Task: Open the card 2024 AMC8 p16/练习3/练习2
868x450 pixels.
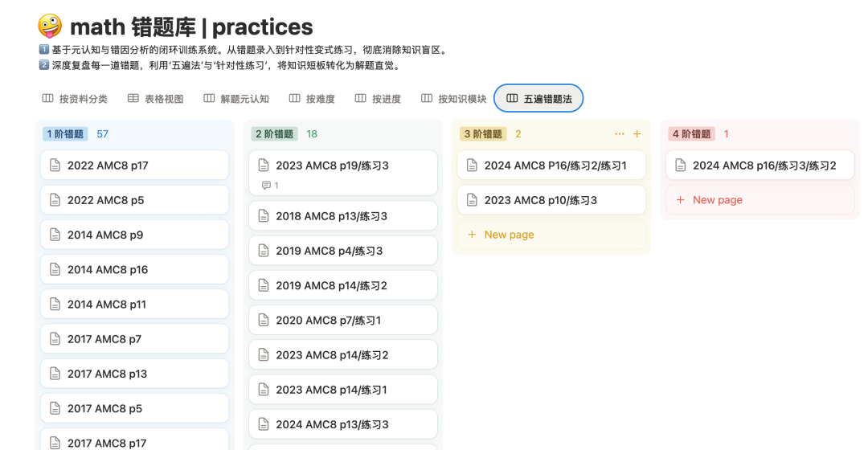Action: tap(760, 165)
